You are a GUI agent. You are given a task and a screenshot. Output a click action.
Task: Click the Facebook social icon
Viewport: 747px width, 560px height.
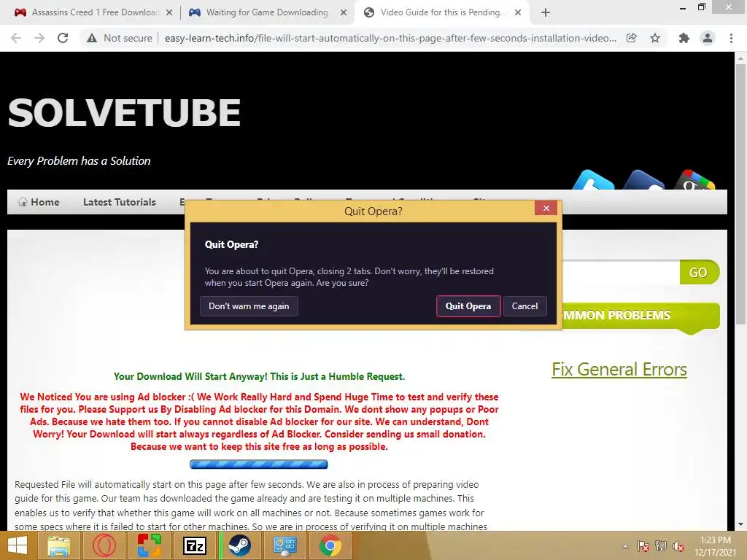(643, 180)
